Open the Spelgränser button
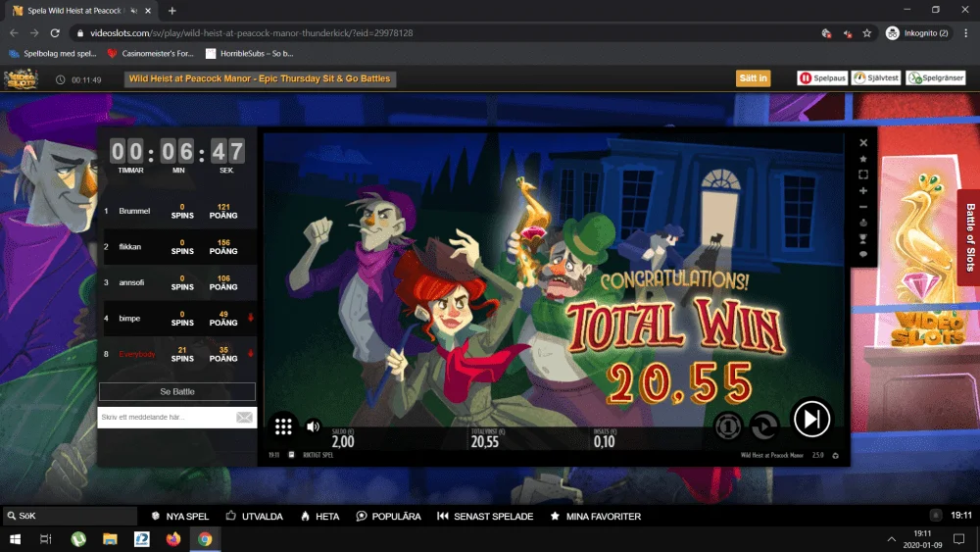The image size is (980, 552). click(x=936, y=78)
